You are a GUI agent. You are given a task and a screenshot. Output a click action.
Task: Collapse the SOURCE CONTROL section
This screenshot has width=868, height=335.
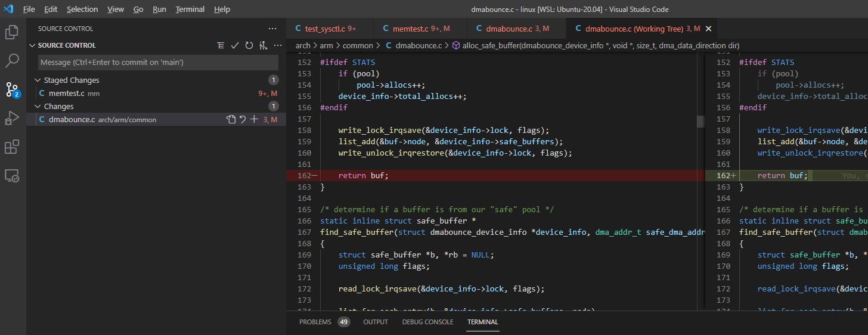[32, 45]
